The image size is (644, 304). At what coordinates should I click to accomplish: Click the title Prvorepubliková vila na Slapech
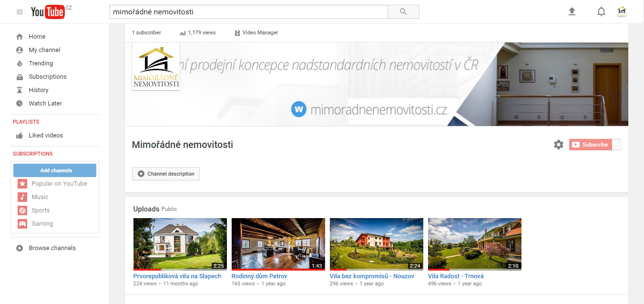[177, 276]
